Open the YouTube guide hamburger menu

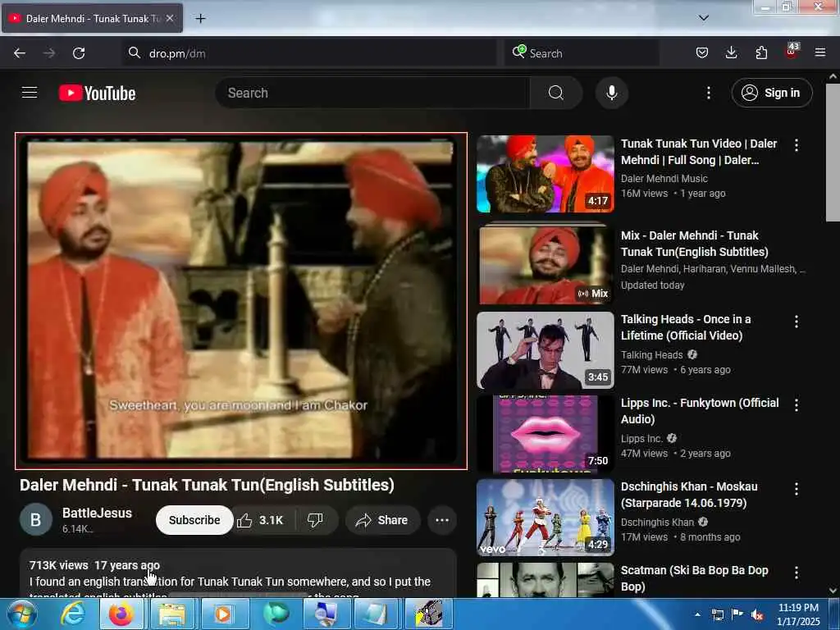point(30,93)
